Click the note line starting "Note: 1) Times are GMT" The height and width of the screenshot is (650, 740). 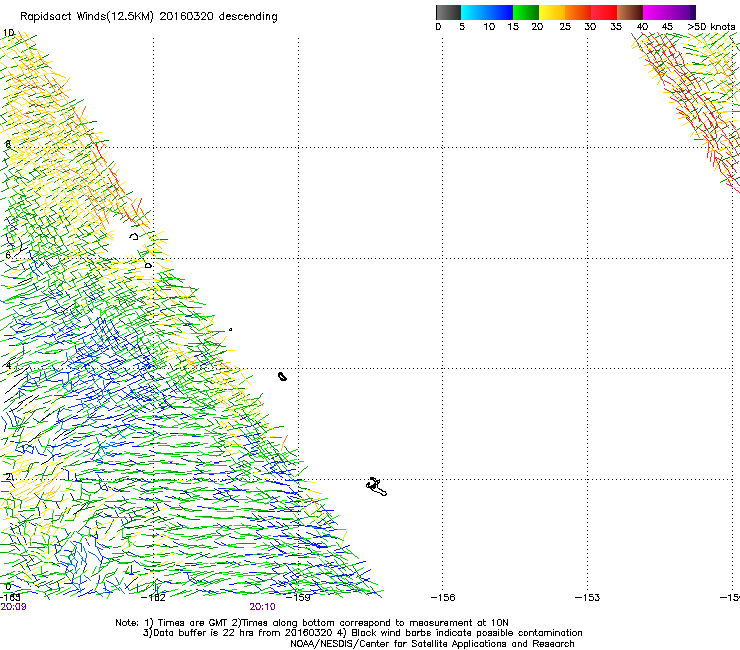tap(312, 623)
